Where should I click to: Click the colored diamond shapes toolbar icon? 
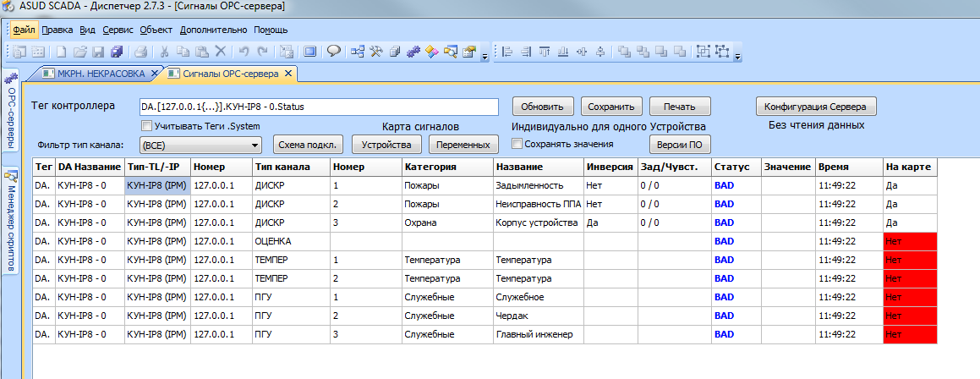[x=432, y=52]
